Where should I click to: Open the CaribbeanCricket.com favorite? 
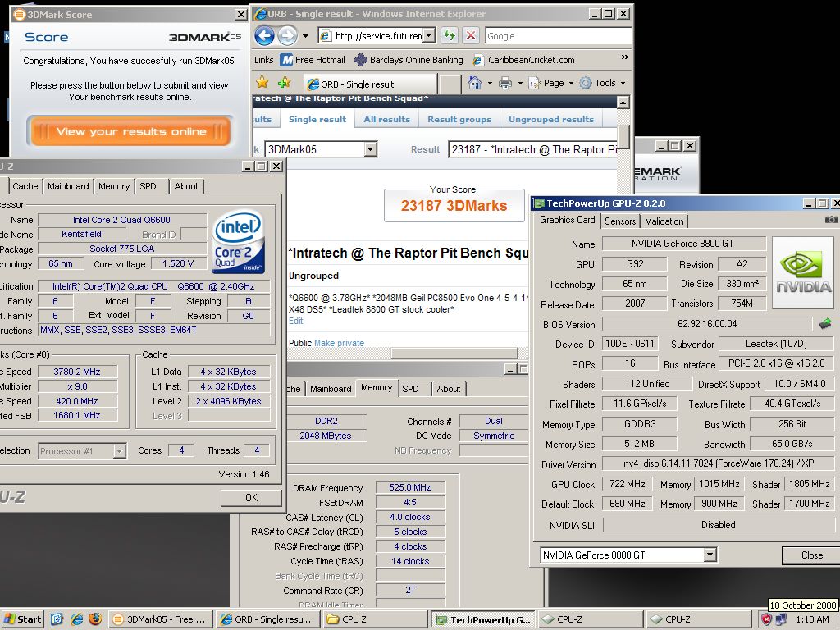tap(523, 60)
